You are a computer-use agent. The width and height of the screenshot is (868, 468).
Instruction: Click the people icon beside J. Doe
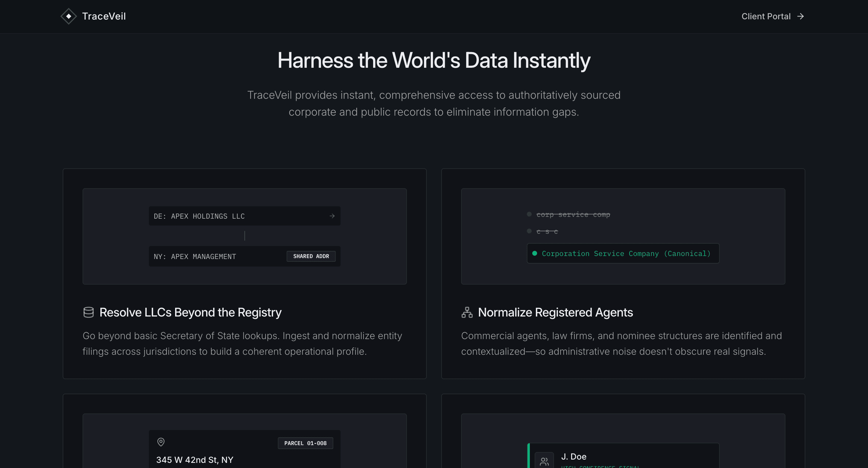[544, 460]
